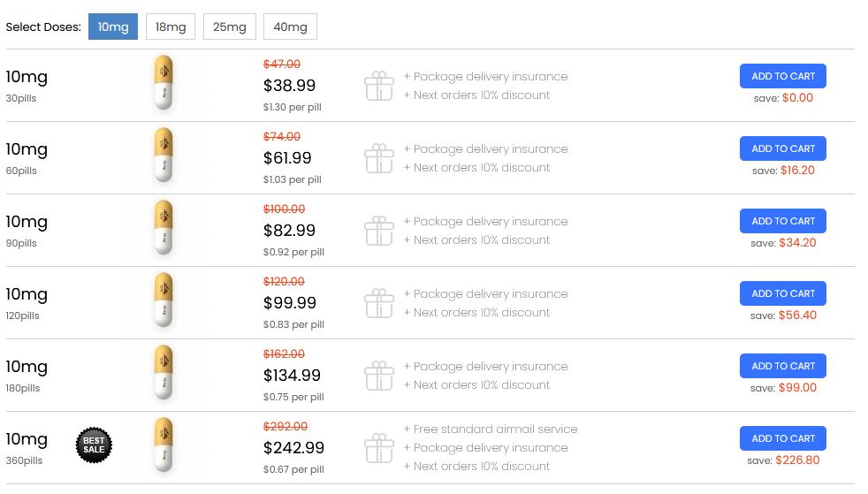This screenshot has width=868, height=494.
Task: Choose the 25mg dose
Action: (x=230, y=27)
